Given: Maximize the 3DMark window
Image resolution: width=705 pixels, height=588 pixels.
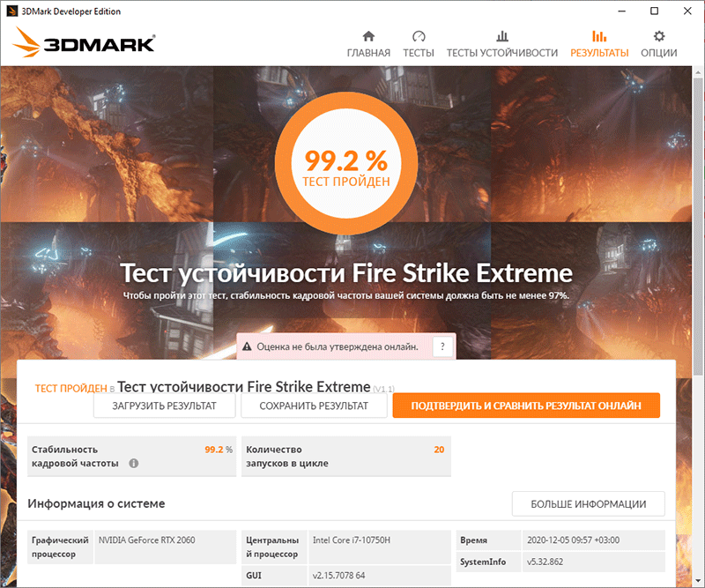Looking at the screenshot, I should pyautogui.click(x=655, y=11).
